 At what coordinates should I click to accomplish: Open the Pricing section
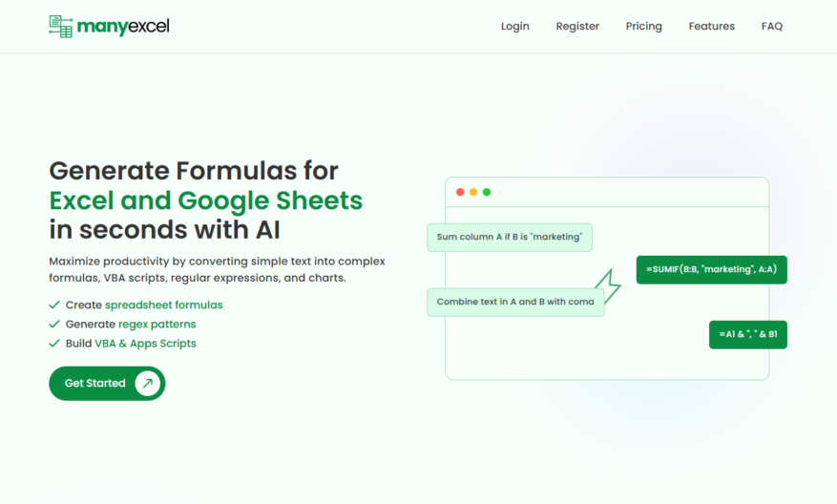click(x=644, y=26)
